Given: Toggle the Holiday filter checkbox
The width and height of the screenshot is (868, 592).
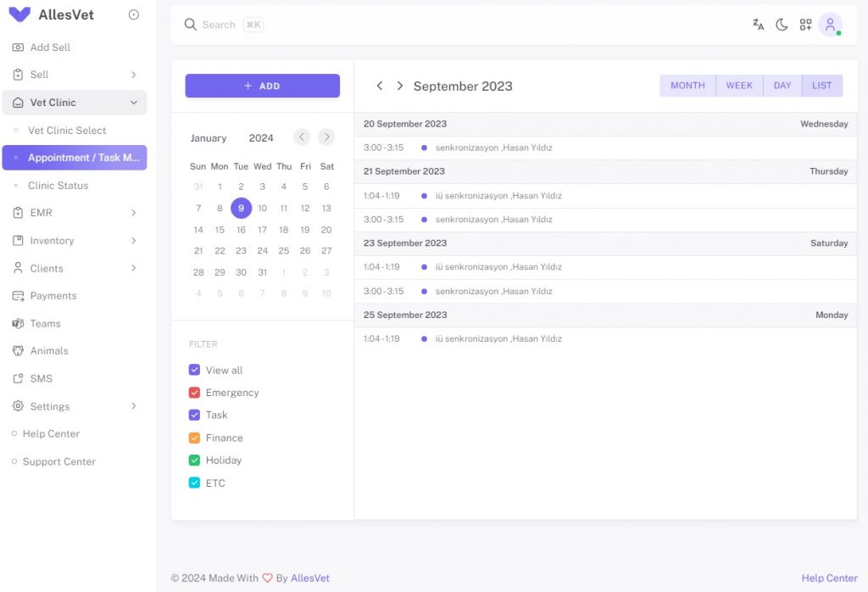Looking at the screenshot, I should coord(194,461).
